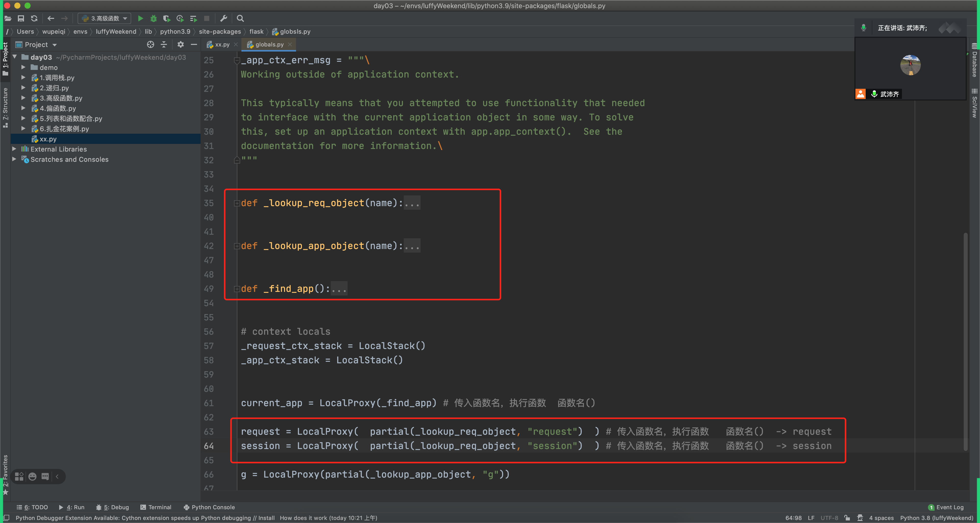Click the Save All icon

[21, 18]
